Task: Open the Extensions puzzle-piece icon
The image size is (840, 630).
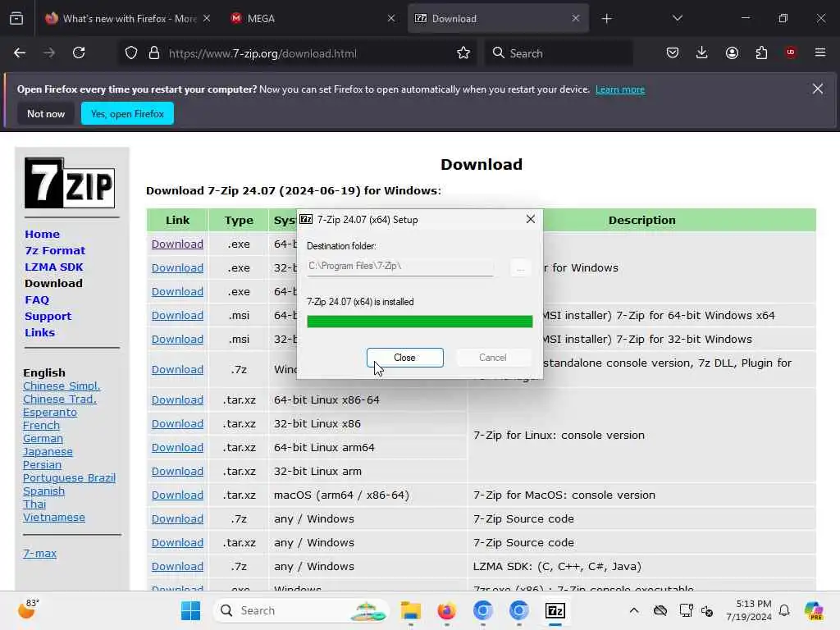Action: tap(761, 53)
